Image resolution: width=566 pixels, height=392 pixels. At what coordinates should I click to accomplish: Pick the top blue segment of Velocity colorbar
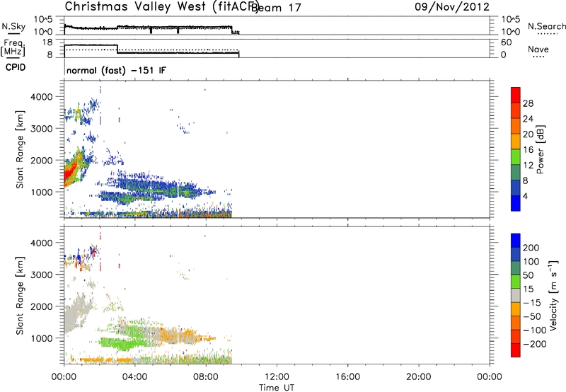coord(516,241)
